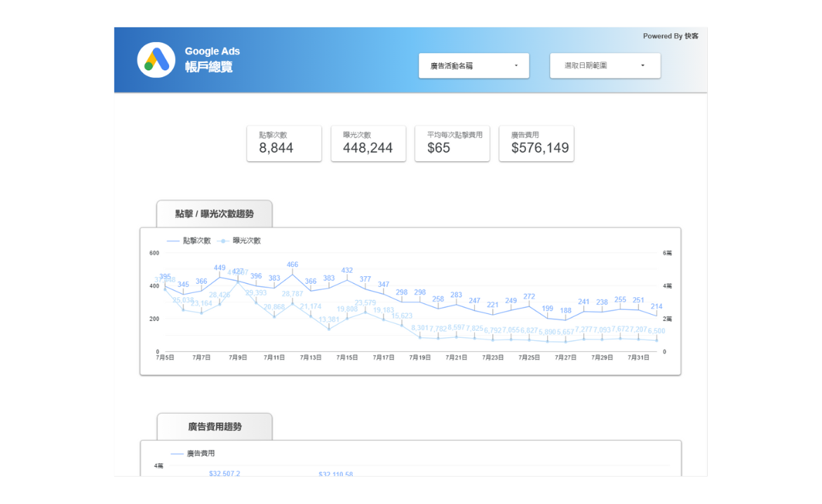Click the 188 lowest clicks label
The height and width of the screenshot is (504, 822).
pyautogui.click(x=565, y=310)
